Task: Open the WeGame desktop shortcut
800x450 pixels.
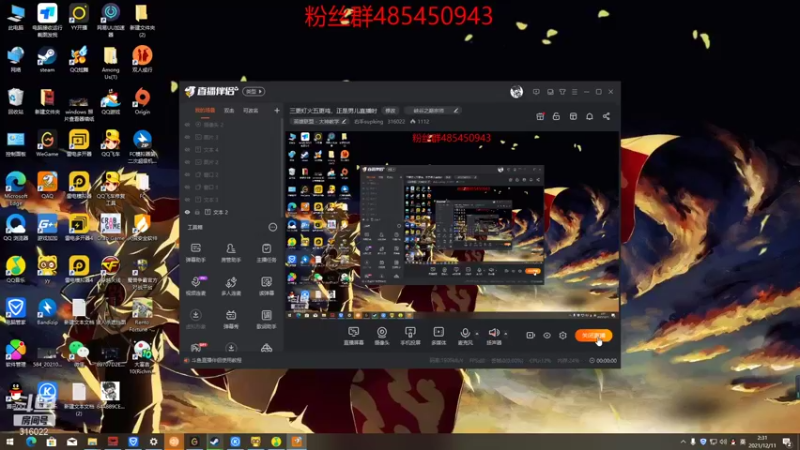Action: [47, 143]
